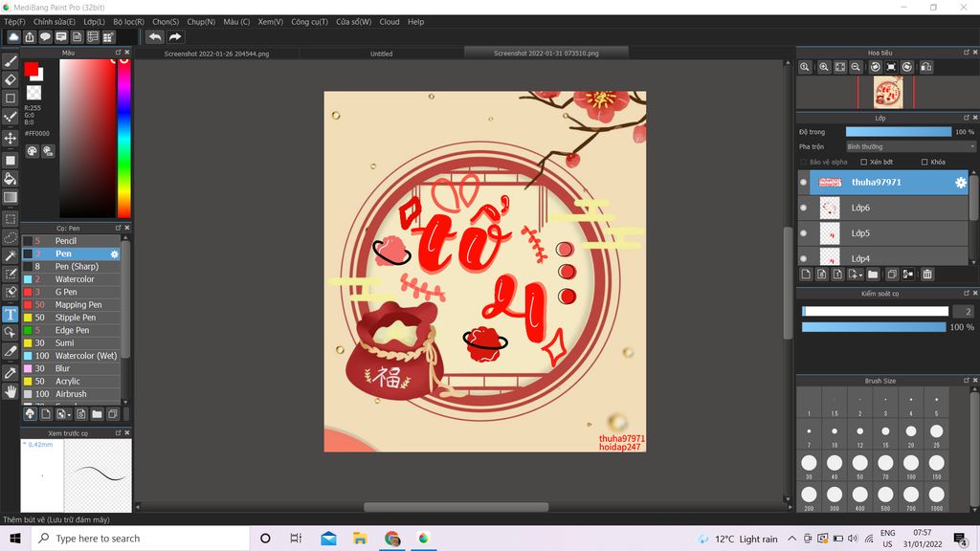Select the G Pen brush
This screenshot has height=551, width=980.
coord(71,293)
